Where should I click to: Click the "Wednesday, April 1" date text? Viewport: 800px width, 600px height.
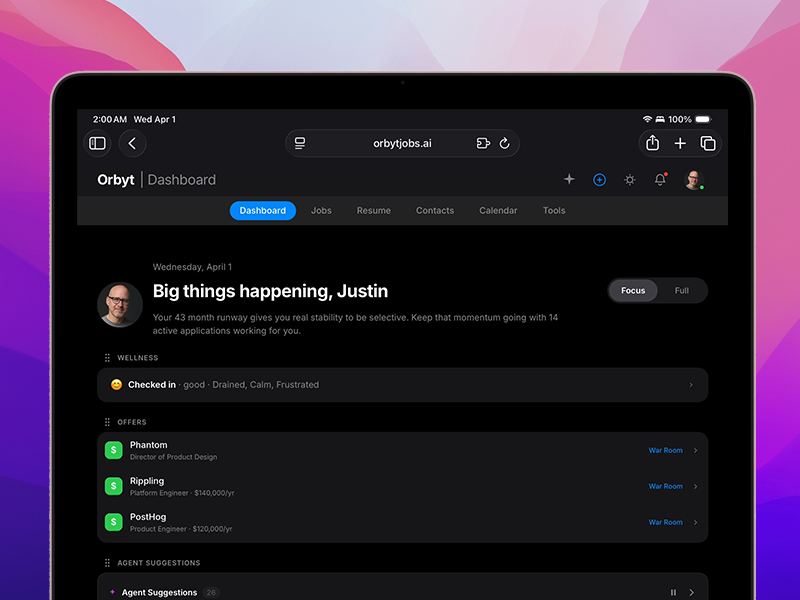[x=192, y=267]
